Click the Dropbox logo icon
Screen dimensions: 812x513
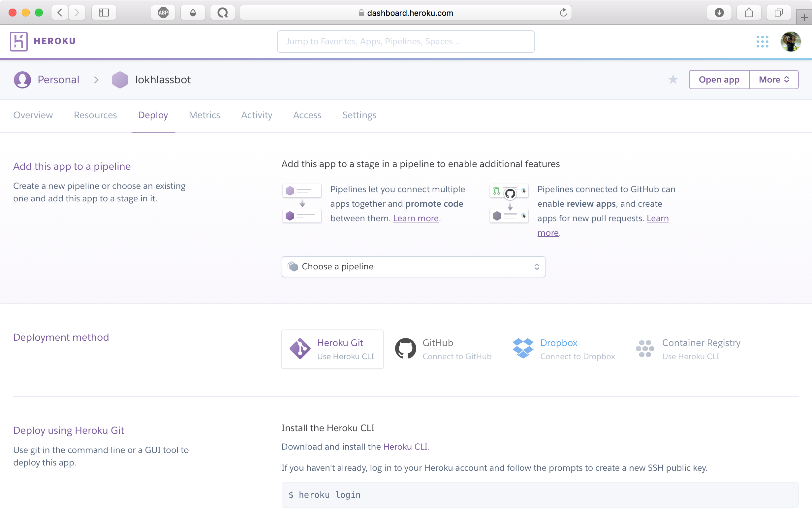523,349
